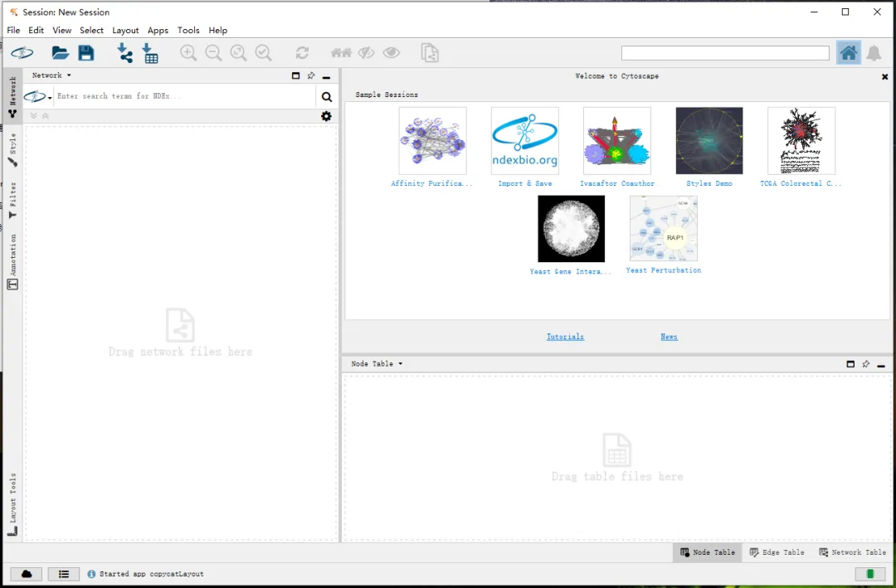The image size is (896, 588).
Task: Import table from file icon
Action: (x=150, y=53)
